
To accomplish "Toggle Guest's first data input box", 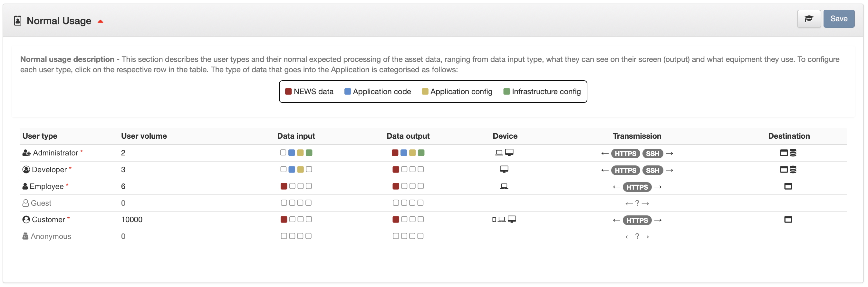I will [x=284, y=203].
